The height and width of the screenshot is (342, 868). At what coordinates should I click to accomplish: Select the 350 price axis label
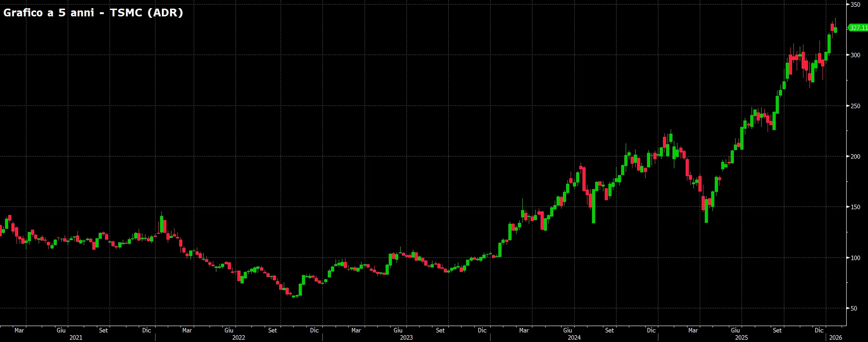[x=855, y=5]
